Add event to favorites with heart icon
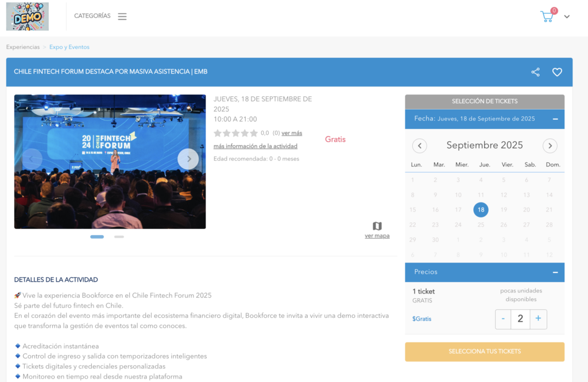The width and height of the screenshot is (588, 382). [x=557, y=72]
